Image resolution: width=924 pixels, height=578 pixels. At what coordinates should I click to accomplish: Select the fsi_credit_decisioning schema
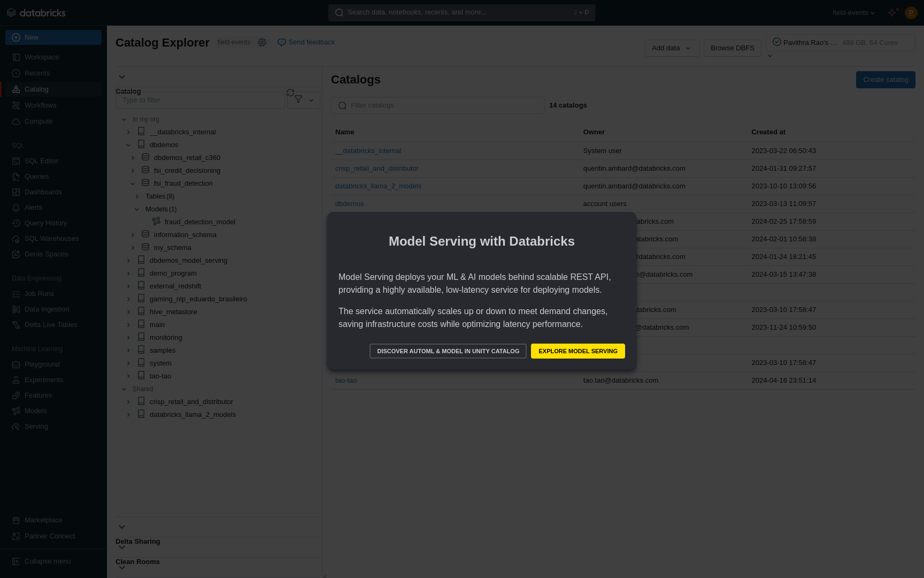point(187,171)
